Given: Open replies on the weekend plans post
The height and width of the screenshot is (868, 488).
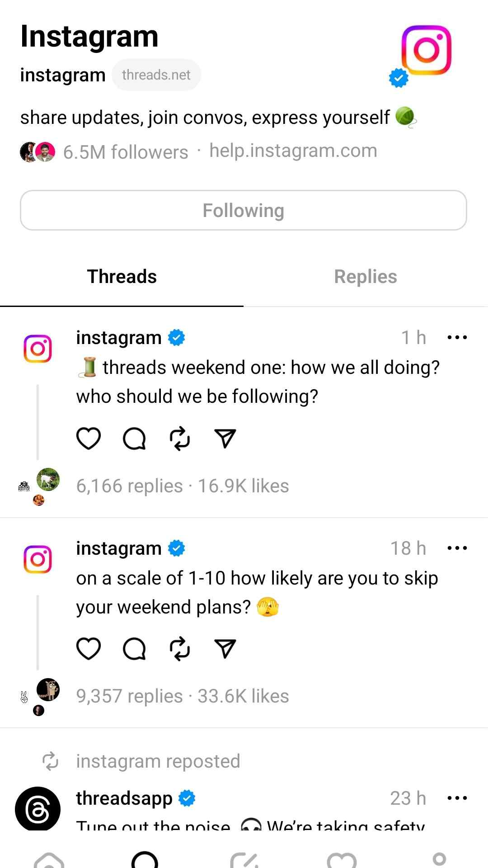Looking at the screenshot, I should coord(134,648).
